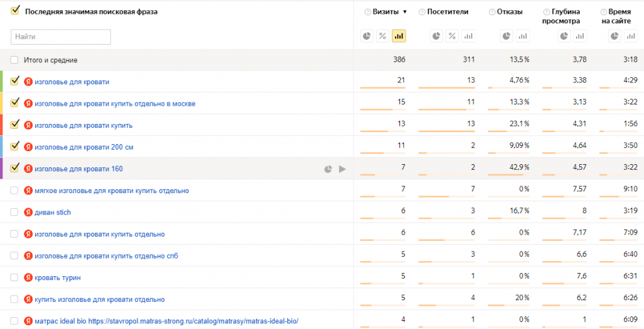Click Yandex icon beside кровать турин

point(28,277)
